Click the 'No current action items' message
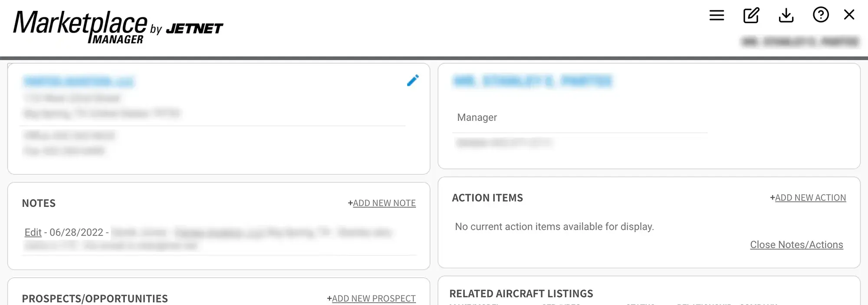 tap(554, 226)
